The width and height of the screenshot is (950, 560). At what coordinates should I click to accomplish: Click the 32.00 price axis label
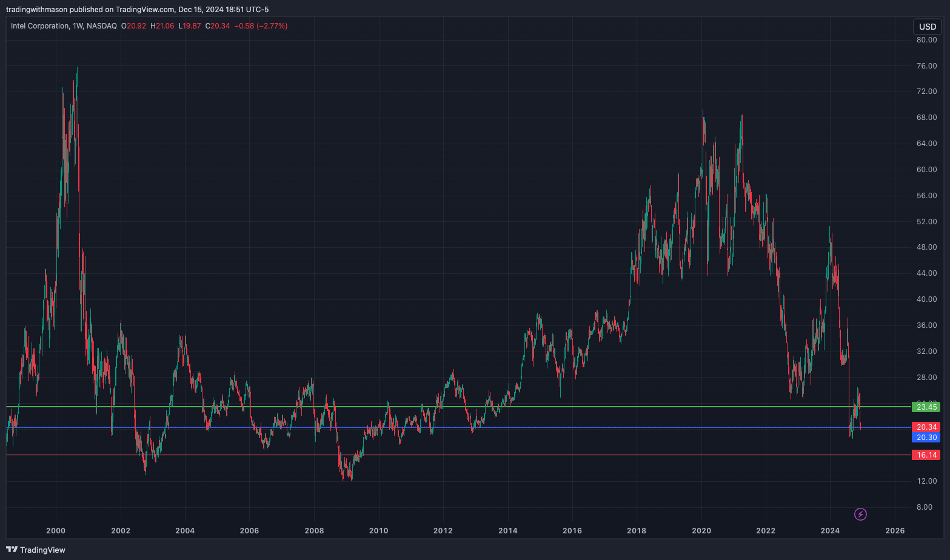point(926,352)
